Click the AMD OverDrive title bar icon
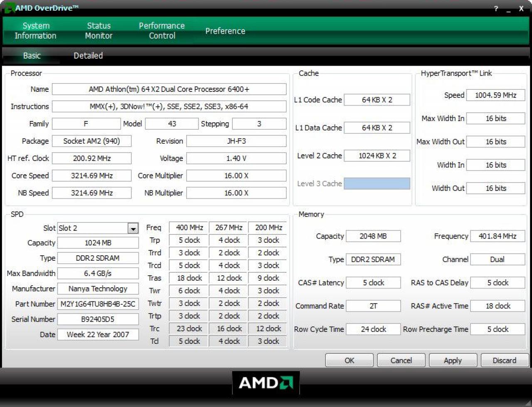This screenshot has width=532, height=407. (x=9, y=7)
